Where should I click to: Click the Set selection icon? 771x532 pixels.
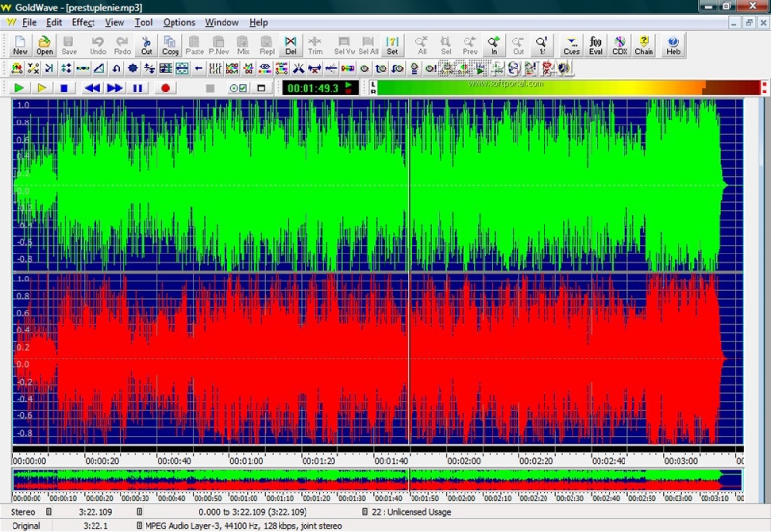(x=392, y=44)
